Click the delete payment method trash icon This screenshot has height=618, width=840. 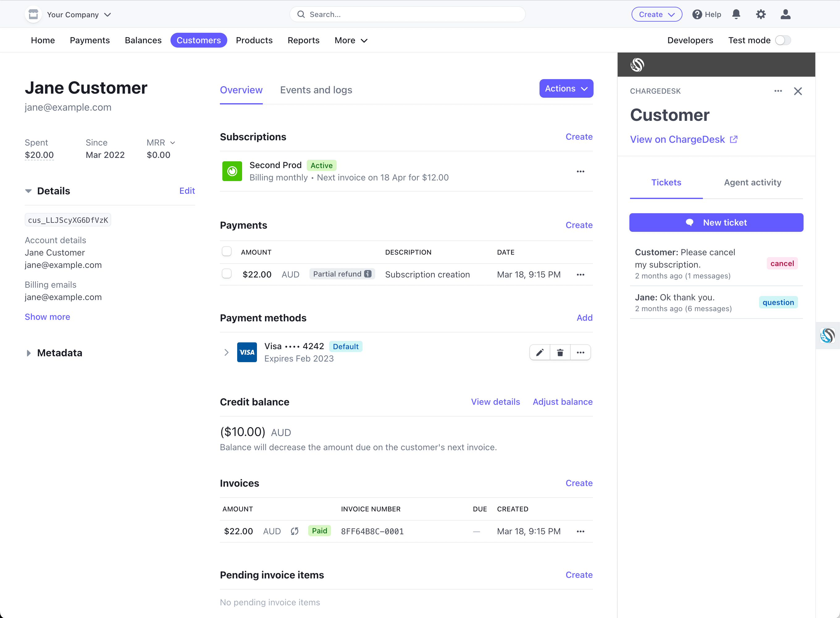pos(560,352)
